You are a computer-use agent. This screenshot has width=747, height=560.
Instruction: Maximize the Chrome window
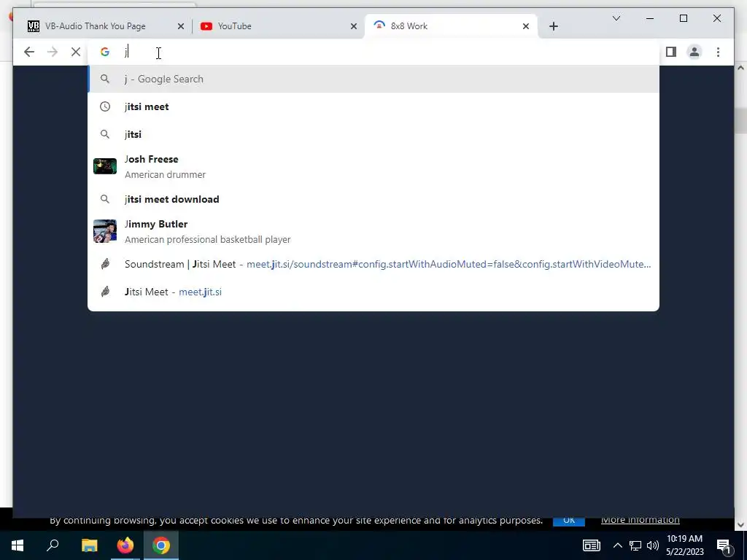pyautogui.click(x=683, y=18)
